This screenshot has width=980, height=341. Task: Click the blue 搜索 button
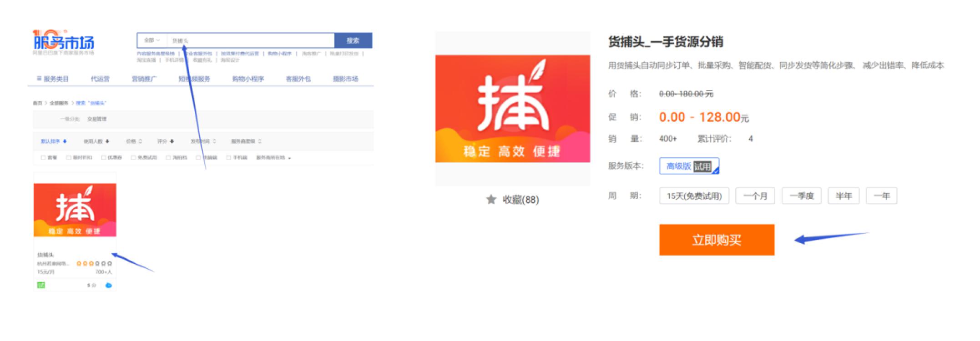tap(353, 40)
